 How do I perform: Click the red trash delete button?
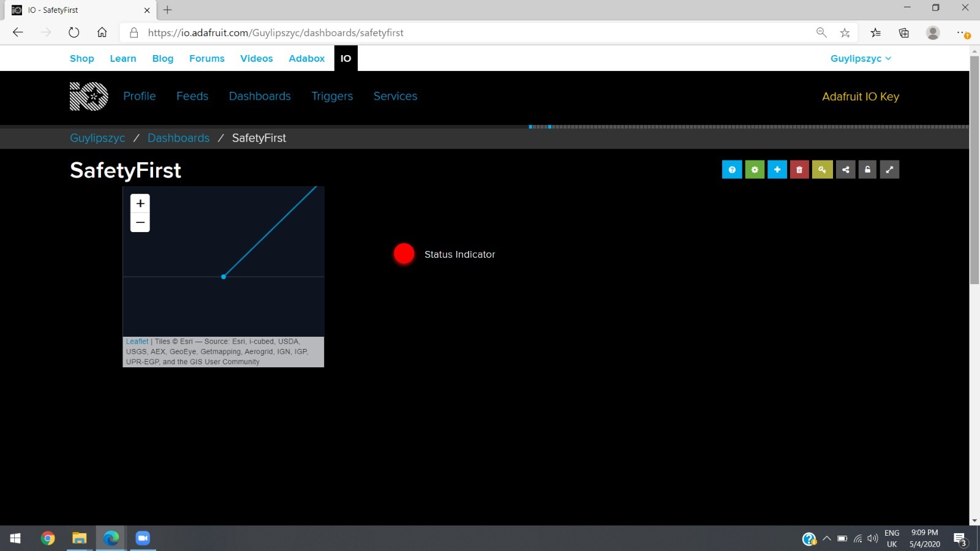[x=799, y=170]
